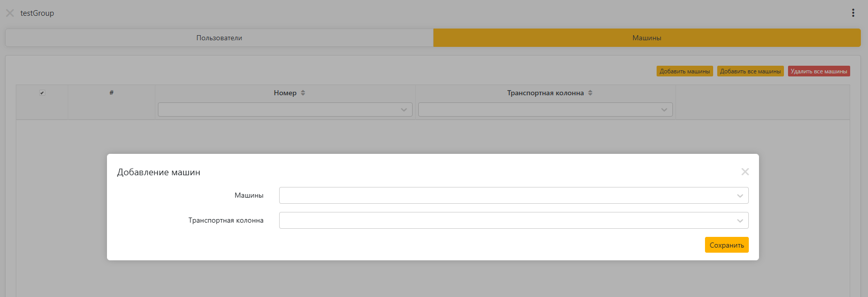Switch to the Пользователи tab
Image resolution: width=868 pixels, height=297 pixels.
point(219,38)
